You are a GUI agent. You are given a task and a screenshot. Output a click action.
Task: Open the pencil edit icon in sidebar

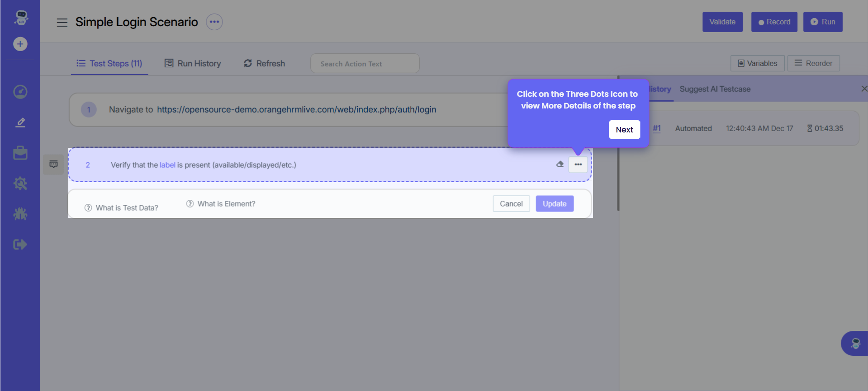pyautogui.click(x=20, y=122)
